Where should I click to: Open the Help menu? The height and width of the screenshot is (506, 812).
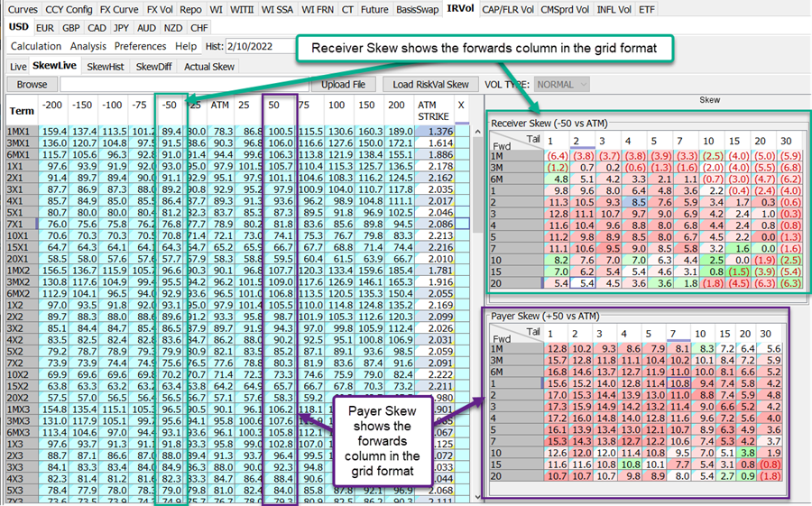point(185,46)
